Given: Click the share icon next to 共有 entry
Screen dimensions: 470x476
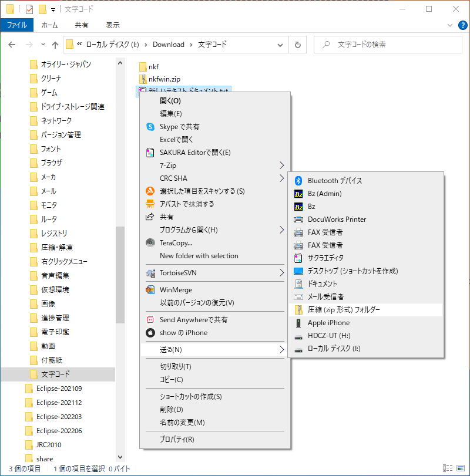Looking at the screenshot, I should tap(150, 217).
